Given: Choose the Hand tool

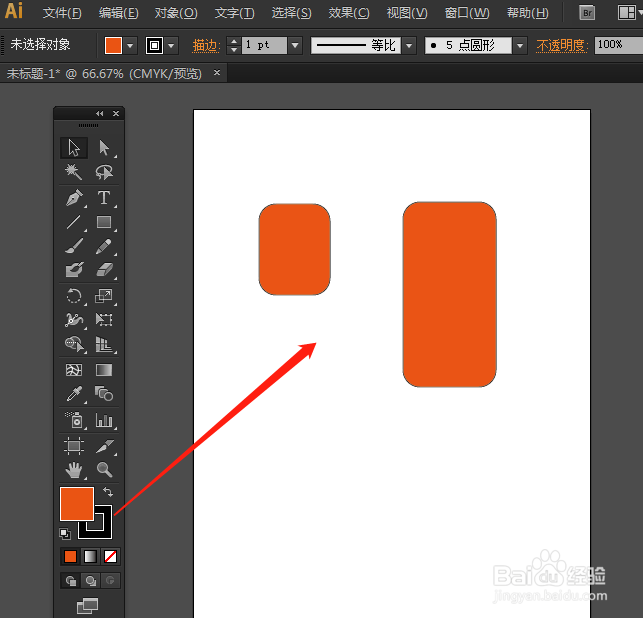Looking at the screenshot, I should tap(74, 470).
